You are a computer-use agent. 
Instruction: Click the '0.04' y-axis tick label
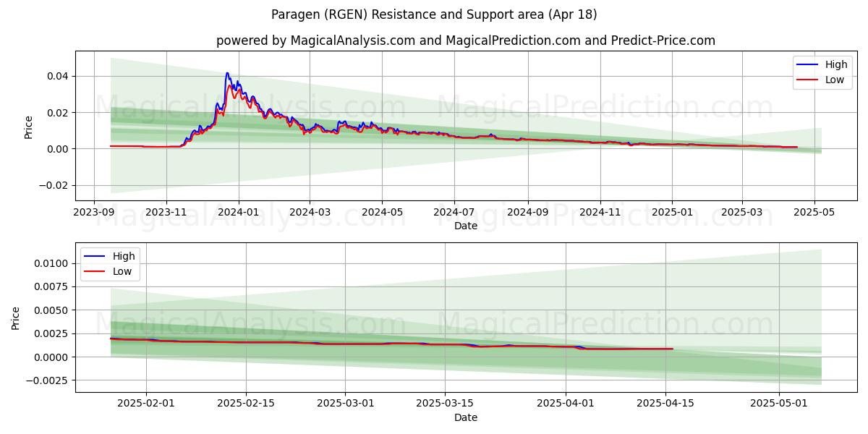(x=58, y=76)
